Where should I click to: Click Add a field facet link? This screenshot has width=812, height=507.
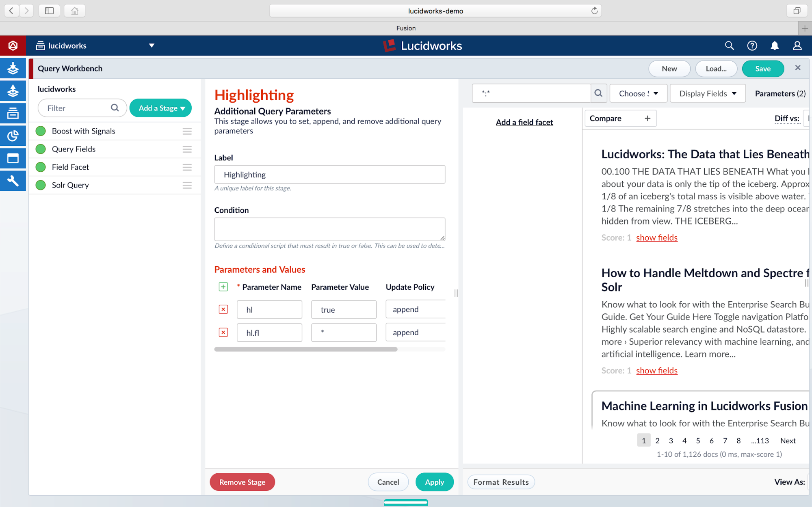[524, 122]
